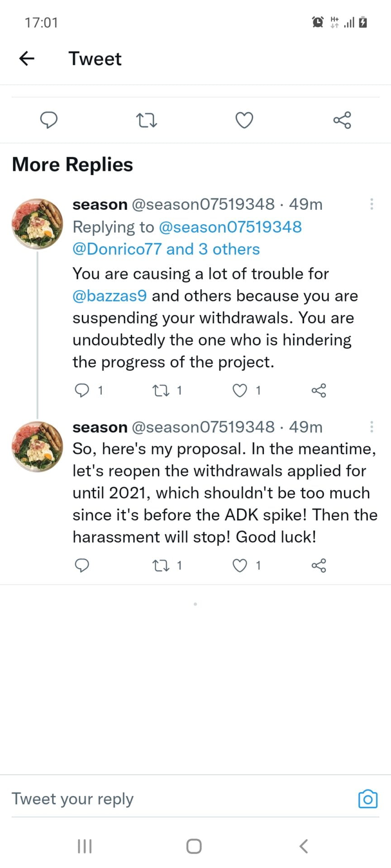Open the @bazzas9 mention link
This screenshot has height=868, width=391.
coord(110,296)
